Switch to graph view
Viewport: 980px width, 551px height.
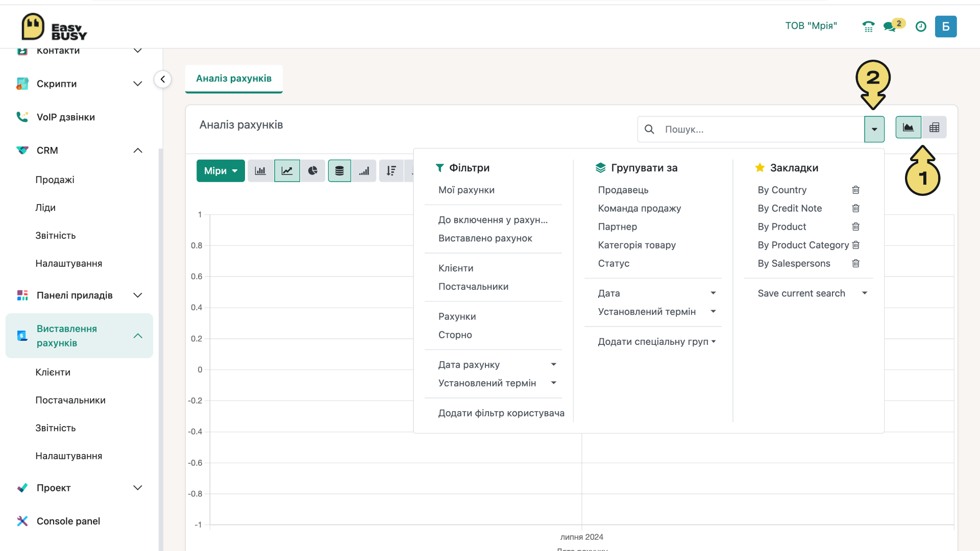[909, 128]
